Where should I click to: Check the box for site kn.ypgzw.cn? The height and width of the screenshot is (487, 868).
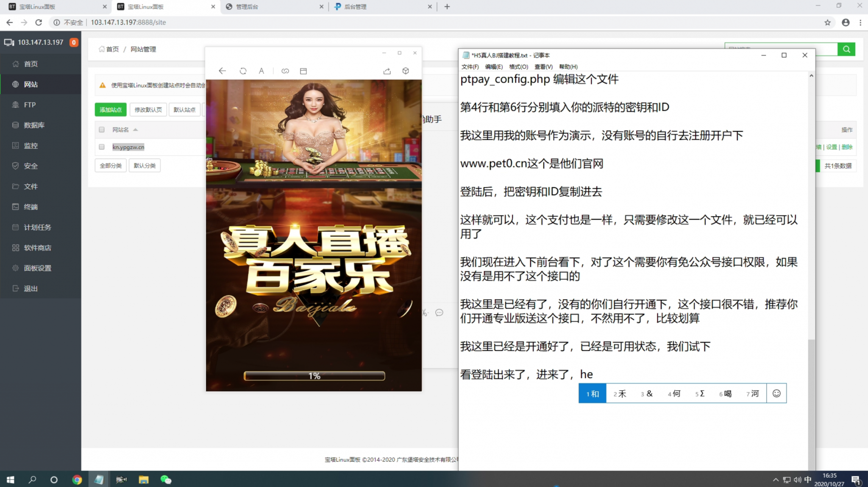(x=102, y=147)
